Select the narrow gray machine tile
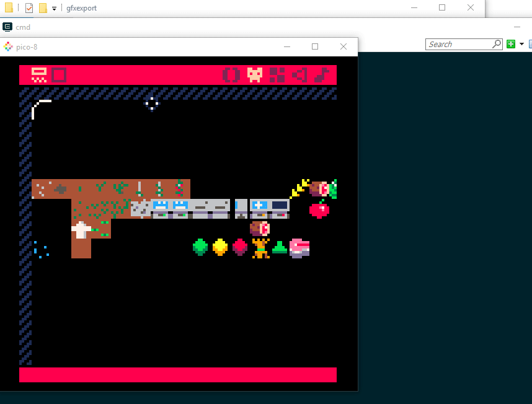 click(241, 209)
